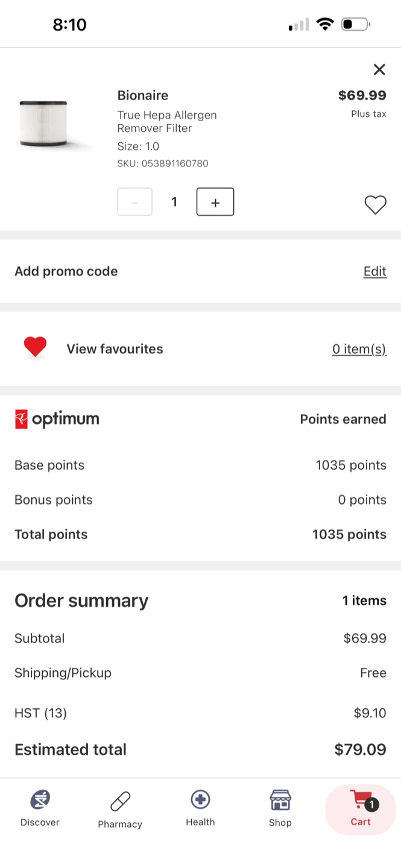Switch to Health tab
Screen dimensions: 401x868
(200, 809)
